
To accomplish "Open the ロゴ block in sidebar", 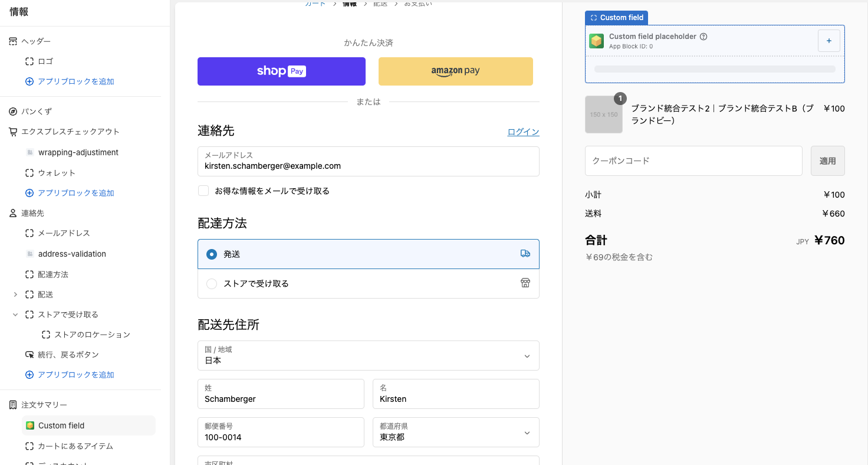I will tap(45, 61).
